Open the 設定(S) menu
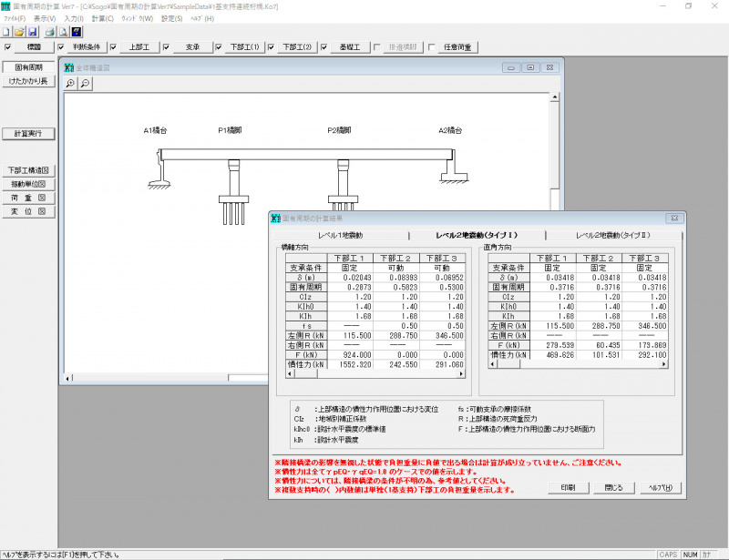The width and height of the screenshot is (729, 560). (171, 18)
